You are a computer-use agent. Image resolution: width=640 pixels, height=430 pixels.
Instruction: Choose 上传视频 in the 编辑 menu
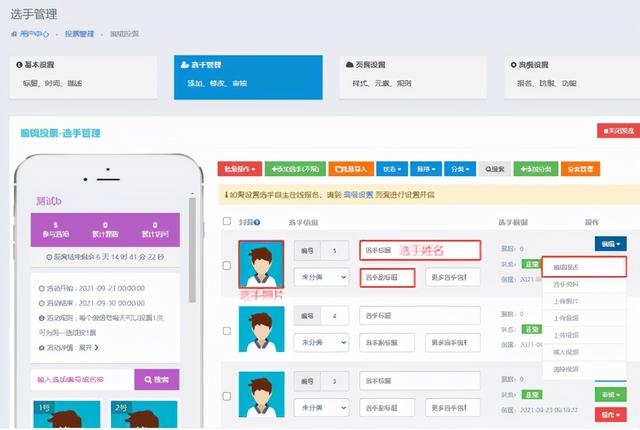pos(584,335)
